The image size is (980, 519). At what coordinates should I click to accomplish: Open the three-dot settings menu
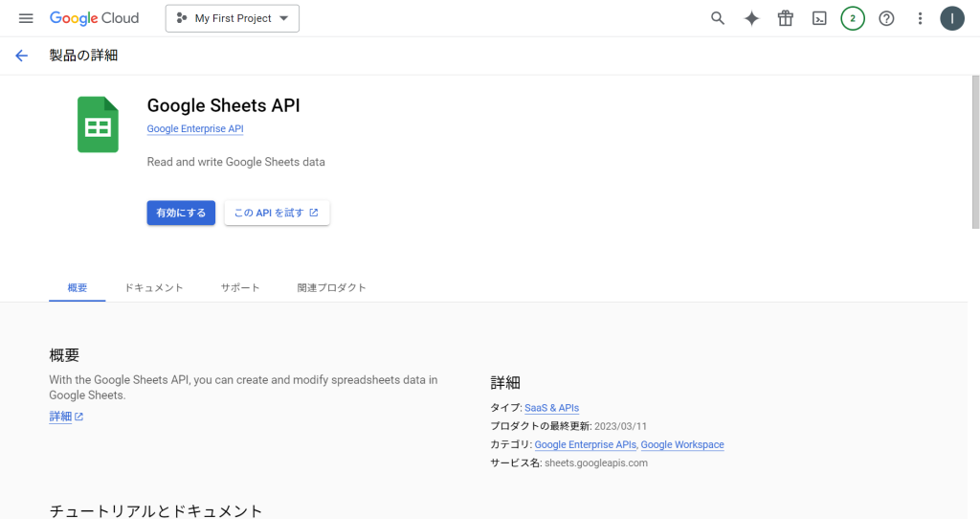920,18
